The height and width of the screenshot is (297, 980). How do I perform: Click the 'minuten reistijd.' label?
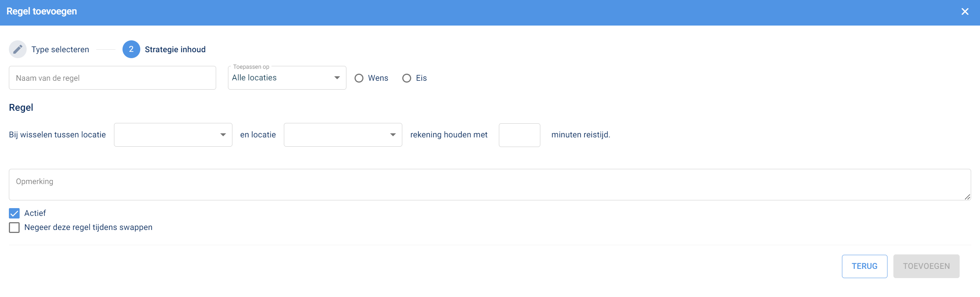point(581,135)
